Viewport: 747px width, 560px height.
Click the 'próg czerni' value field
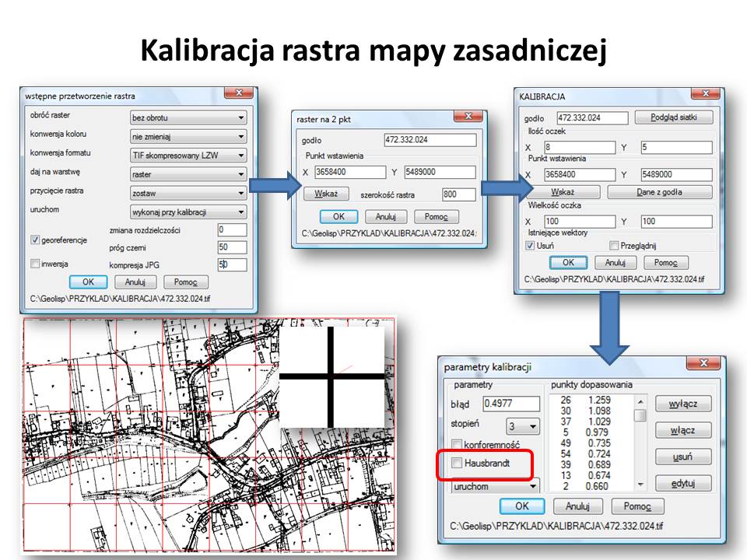click(x=232, y=247)
